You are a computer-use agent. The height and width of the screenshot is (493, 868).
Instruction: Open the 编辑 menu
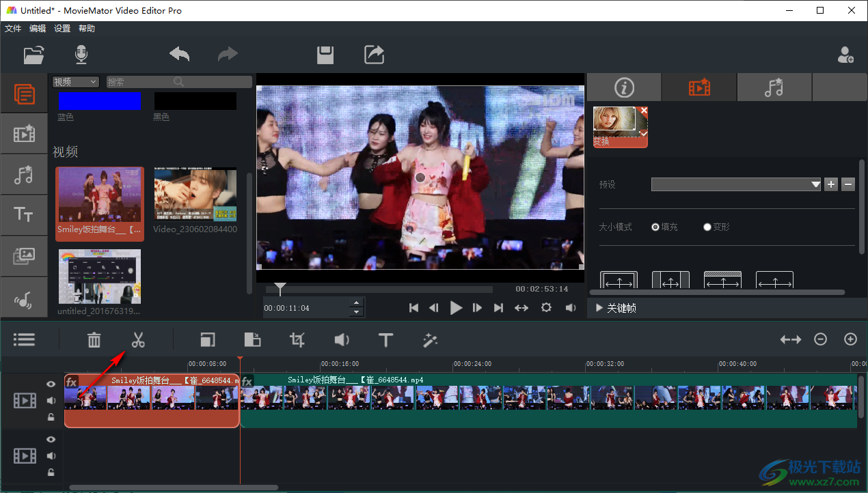38,29
